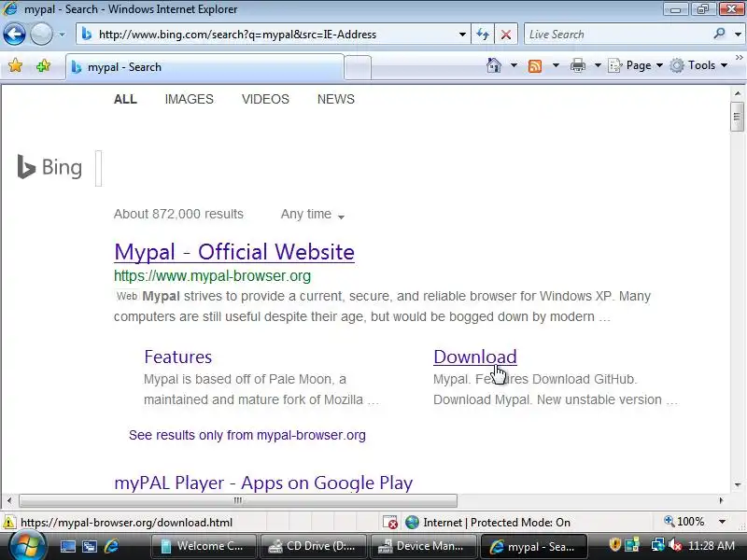Open the Favorites Center star icon
The width and height of the screenshot is (747, 560).
tap(15, 65)
